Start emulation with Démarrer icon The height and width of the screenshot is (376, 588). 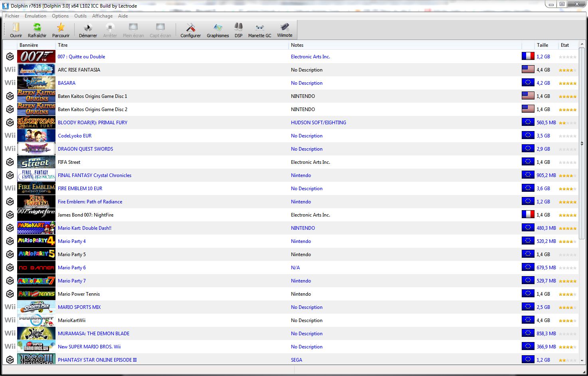88,27
